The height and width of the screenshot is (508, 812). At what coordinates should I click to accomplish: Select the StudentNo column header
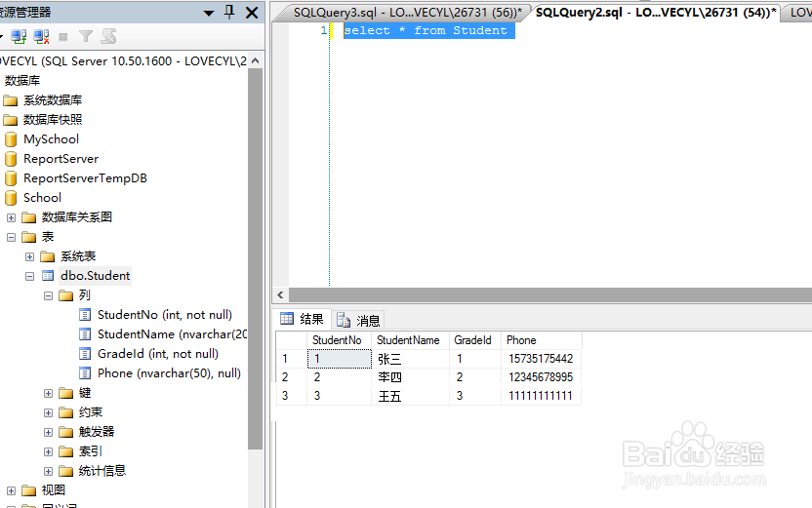pyautogui.click(x=340, y=340)
